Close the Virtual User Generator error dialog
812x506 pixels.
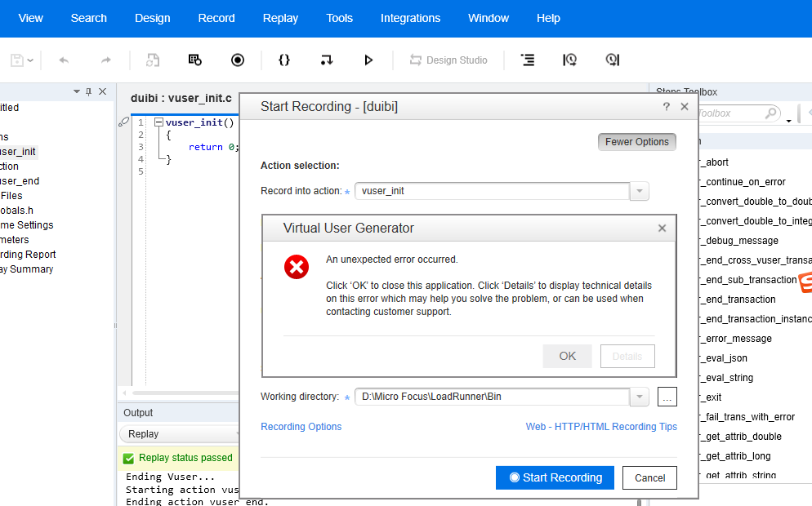click(662, 229)
